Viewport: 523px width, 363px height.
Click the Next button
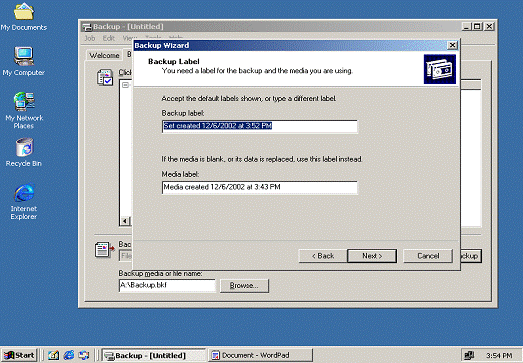[372, 256]
